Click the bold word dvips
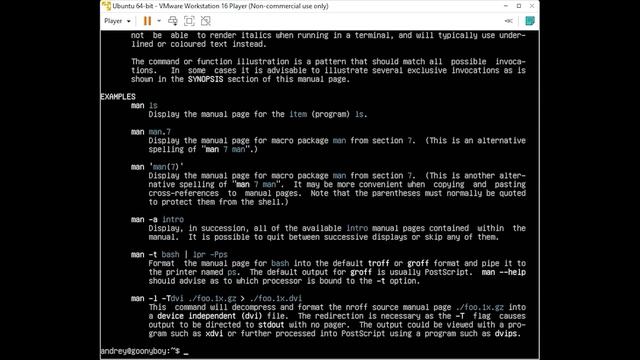This screenshot has width=640, height=360. coord(506,333)
